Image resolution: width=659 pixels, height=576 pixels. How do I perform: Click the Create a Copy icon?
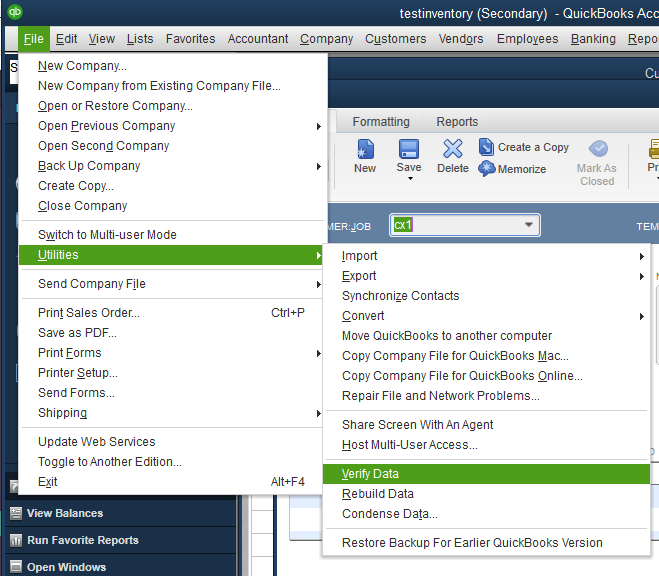486,147
